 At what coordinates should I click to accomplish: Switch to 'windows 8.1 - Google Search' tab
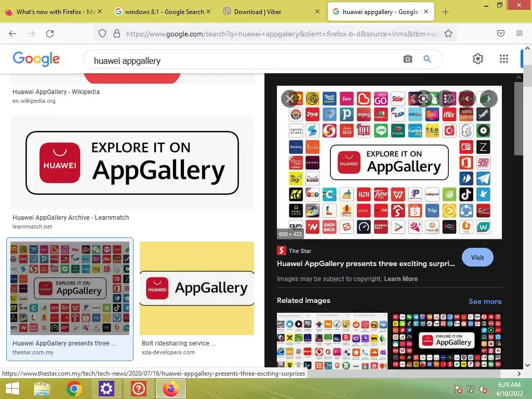pos(162,11)
